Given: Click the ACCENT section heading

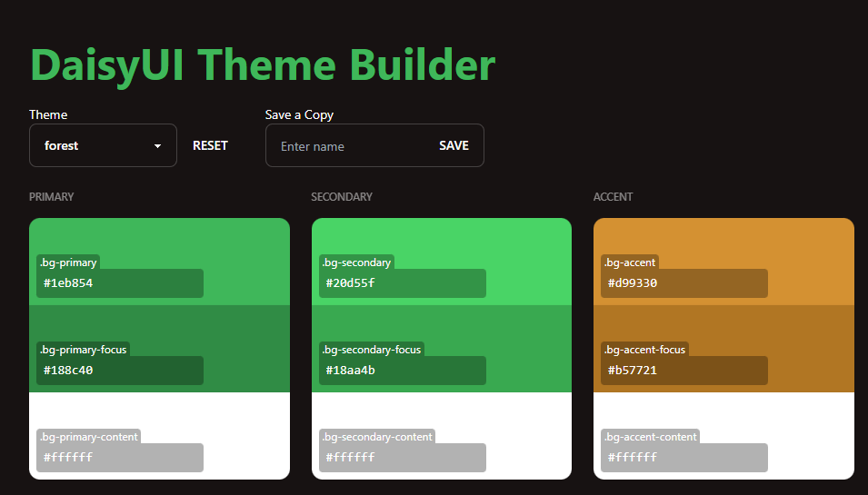Looking at the screenshot, I should 613,197.
